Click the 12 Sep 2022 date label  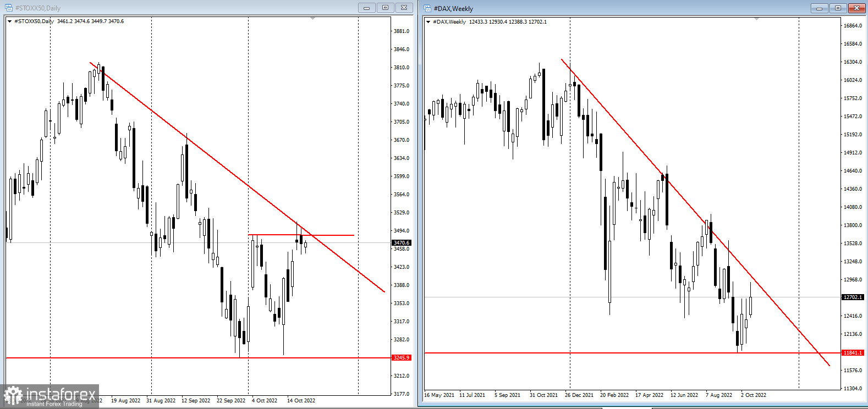pos(196,401)
